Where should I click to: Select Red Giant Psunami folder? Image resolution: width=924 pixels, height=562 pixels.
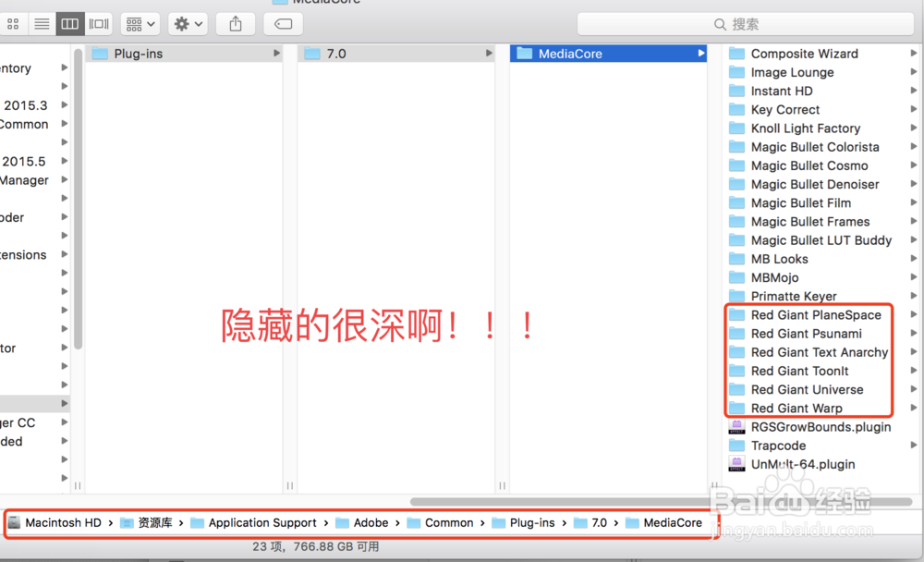(822, 334)
